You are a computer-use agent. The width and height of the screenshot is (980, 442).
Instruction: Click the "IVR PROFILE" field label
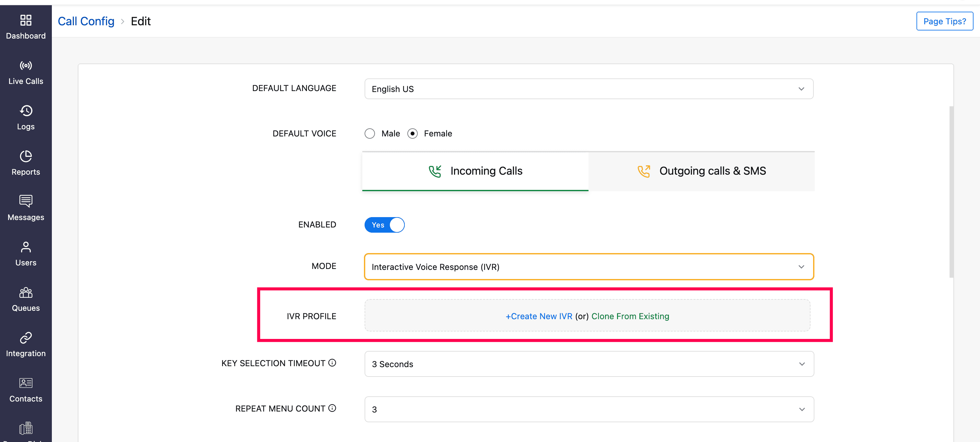pos(311,317)
